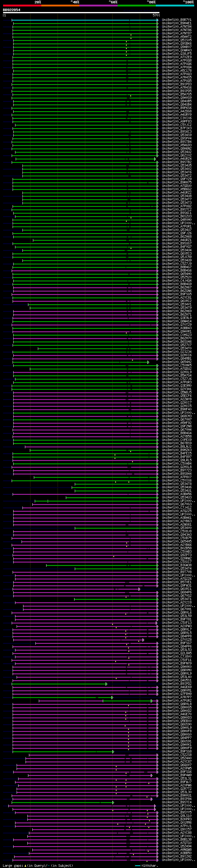197x868 pixels.
Task: Click the label UniRef100_Q534T8
Action: click(176, 484)
